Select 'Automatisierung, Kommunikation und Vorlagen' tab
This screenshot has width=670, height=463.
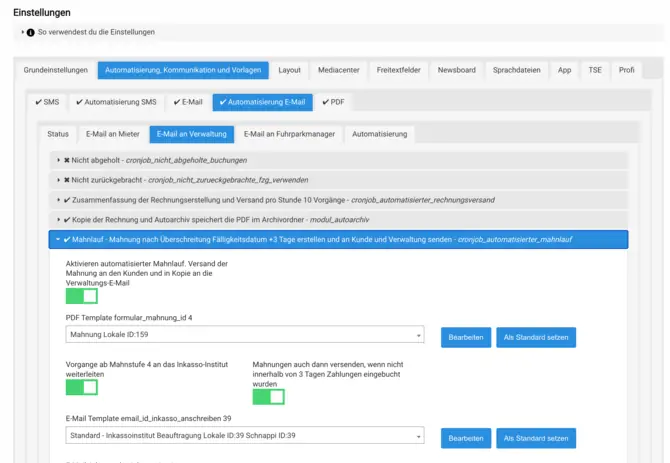pos(183,70)
